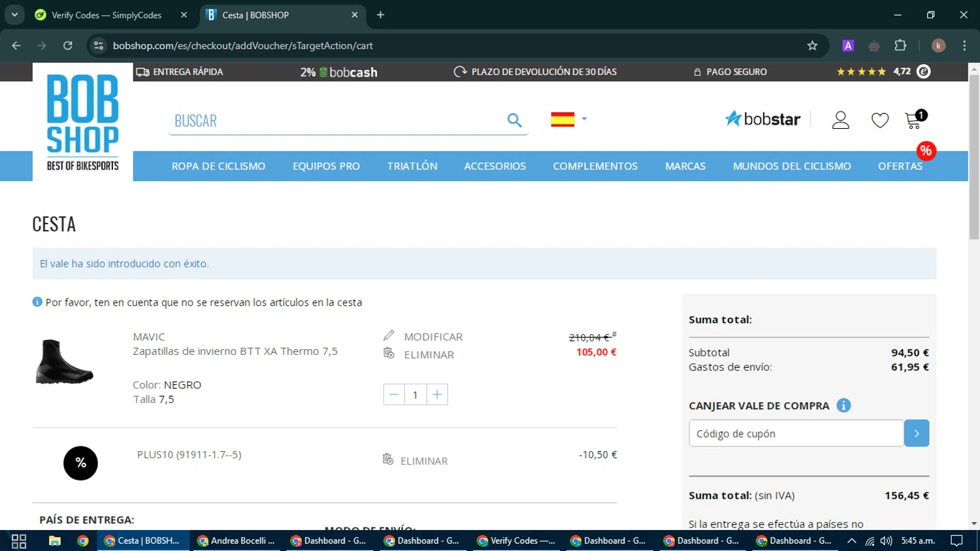Click the volume icon in system tray
This screenshot has width=980, height=551.
coord(886,541)
